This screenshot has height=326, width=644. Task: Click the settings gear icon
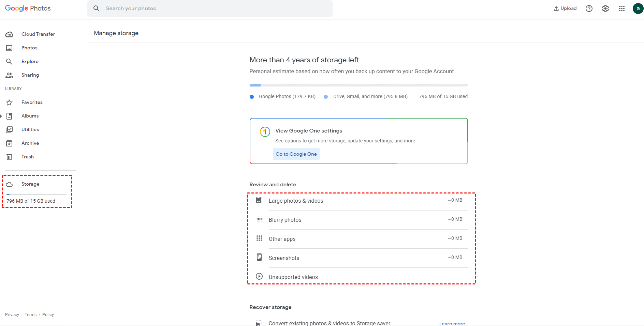pos(605,9)
